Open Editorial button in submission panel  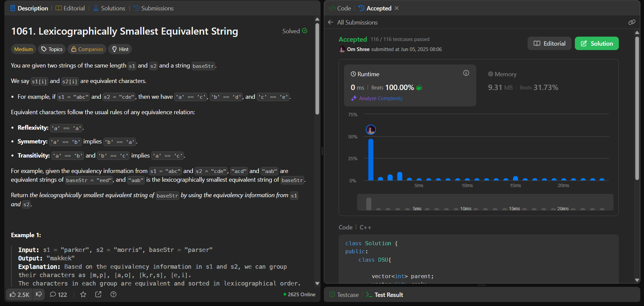click(x=549, y=43)
